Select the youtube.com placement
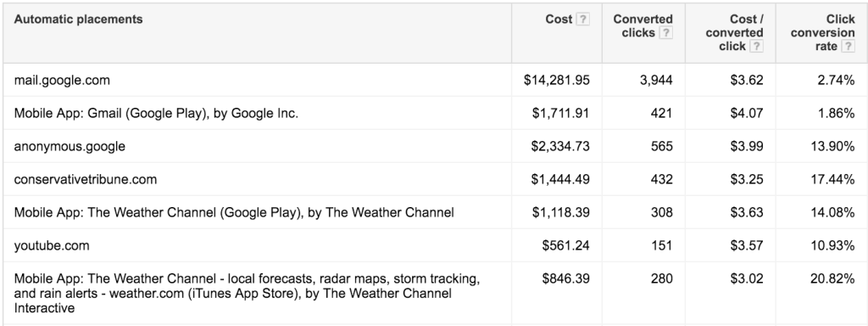Image resolution: width=868 pixels, height=326 pixels. pyautogui.click(x=52, y=245)
